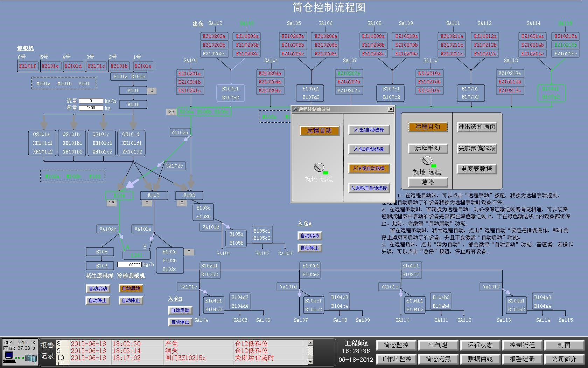Open the 失速跑偏选项 options
Viewport: 588px width, 368px height.
click(x=477, y=149)
